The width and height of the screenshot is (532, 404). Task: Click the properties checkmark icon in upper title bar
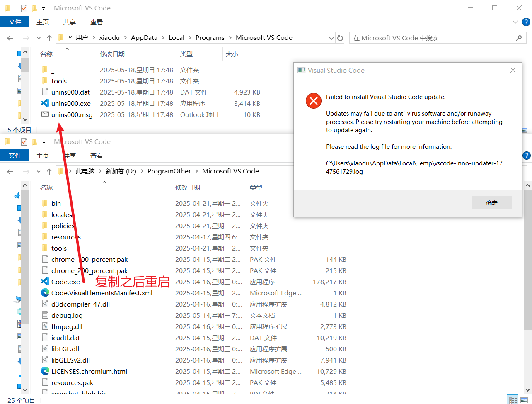(24, 8)
